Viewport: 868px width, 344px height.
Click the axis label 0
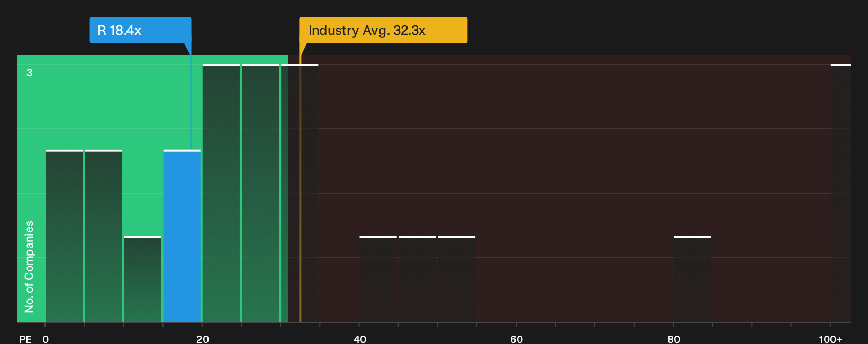click(46, 339)
